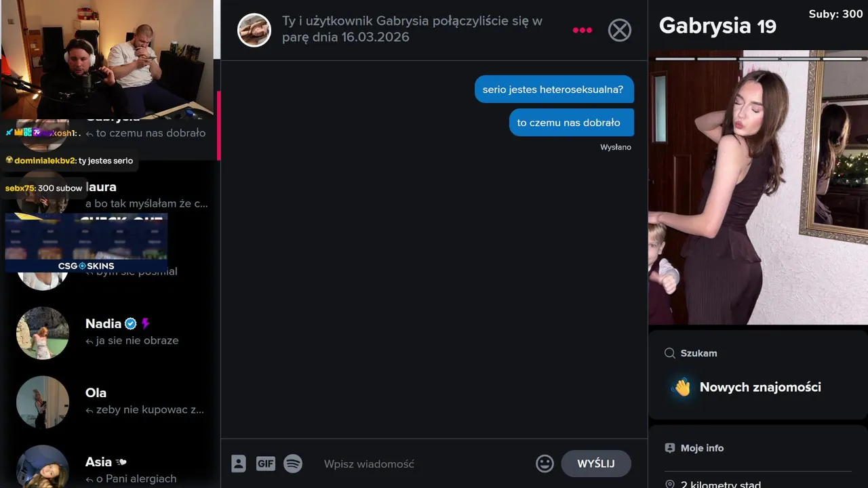This screenshot has width=868, height=488.
Task: Click the match date header text
Action: click(x=412, y=29)
